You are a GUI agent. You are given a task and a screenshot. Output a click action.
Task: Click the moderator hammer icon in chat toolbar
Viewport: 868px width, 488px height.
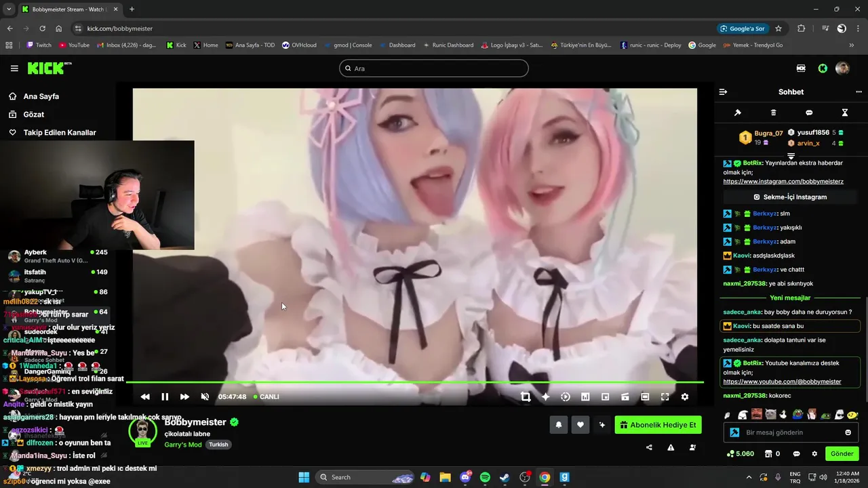[738, 113]
